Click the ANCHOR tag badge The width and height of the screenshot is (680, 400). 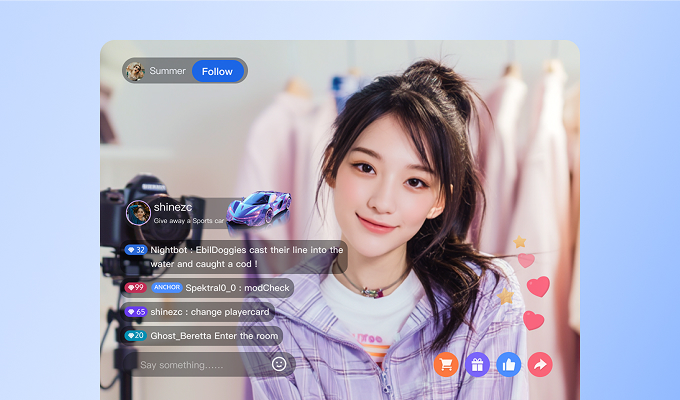tap(167, 287)
